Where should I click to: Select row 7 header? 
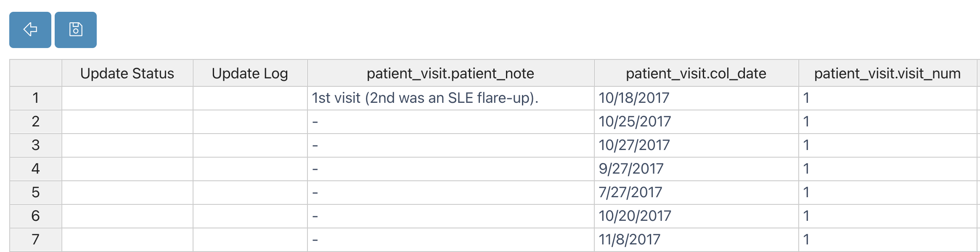point(36,240)
